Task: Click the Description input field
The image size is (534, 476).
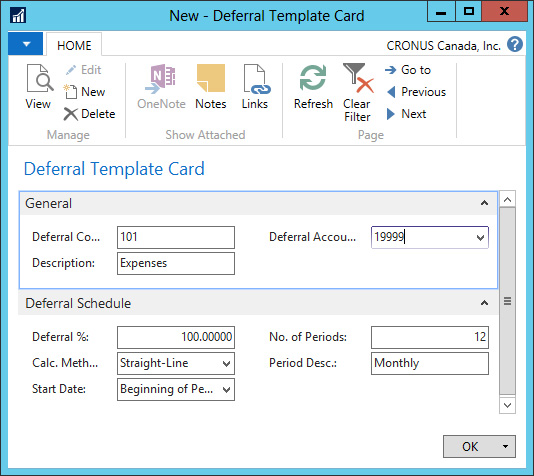Action: [x=176, y=263]
